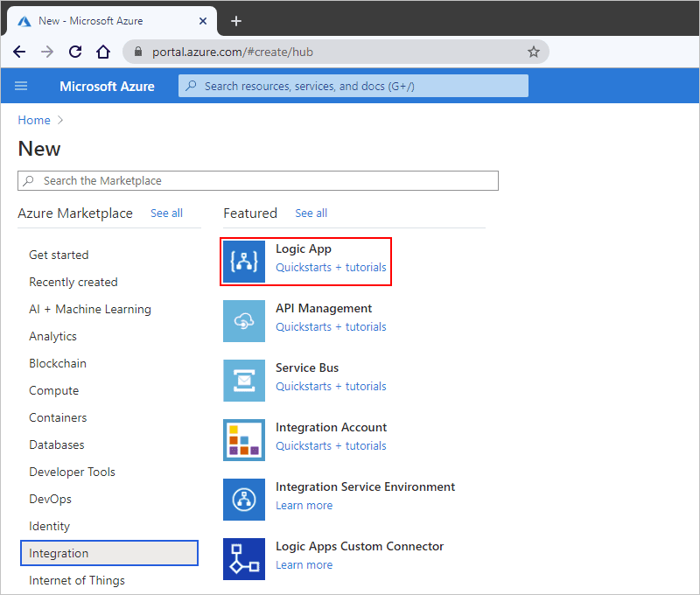Select the Analytics category

52,337
